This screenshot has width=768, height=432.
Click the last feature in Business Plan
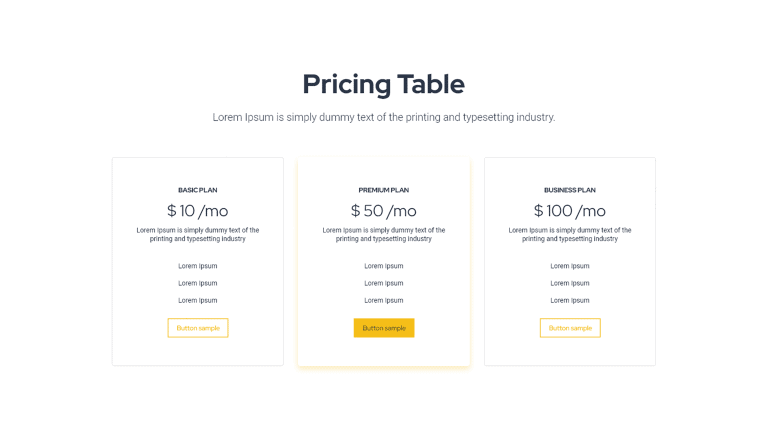(570, 300)
